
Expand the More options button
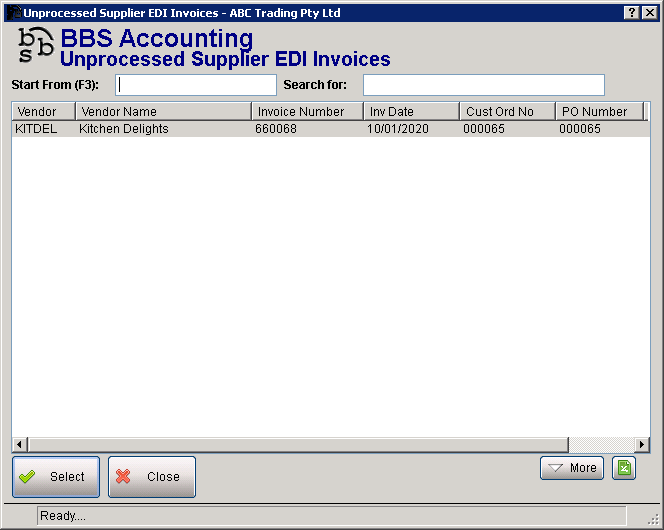point(572,468)
